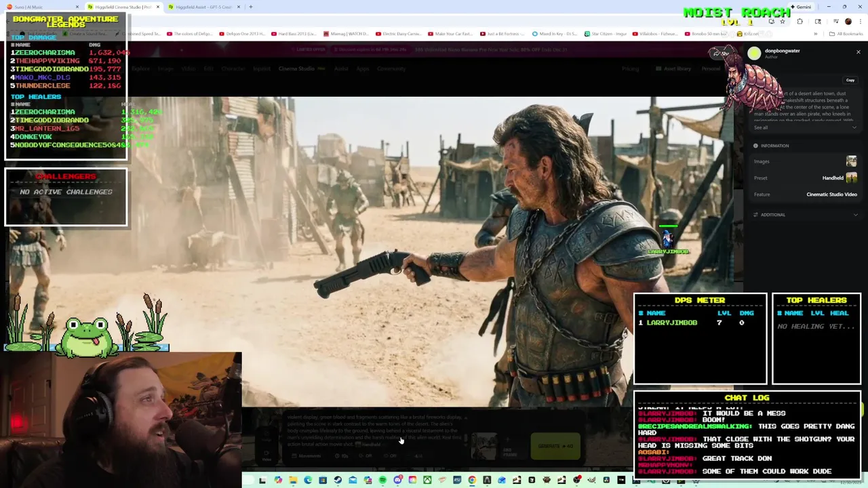Open Chrome profile avatar

(x=848, y=21)
